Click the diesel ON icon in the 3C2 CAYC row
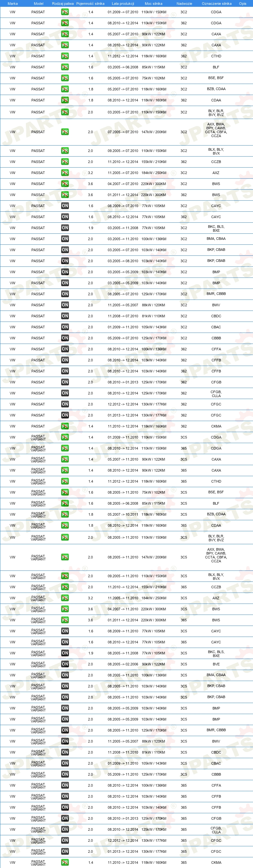This screenshot has width=253, height=868. pos(65,205)
